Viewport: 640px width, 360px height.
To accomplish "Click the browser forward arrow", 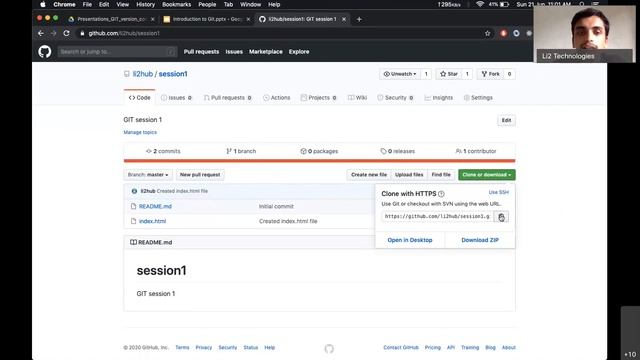I will [53, 33].
